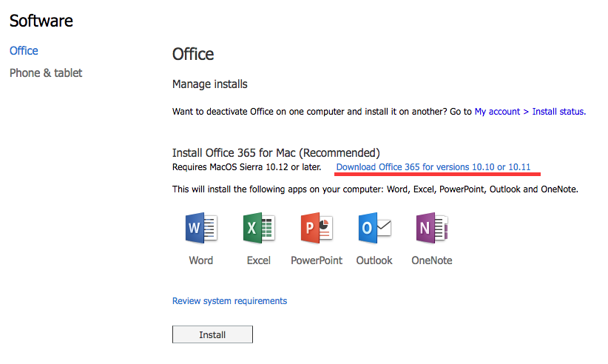The height and width of the screenshot is (364, 608).
Task: Click the Word label under icon
Action: tap(201, 260)
